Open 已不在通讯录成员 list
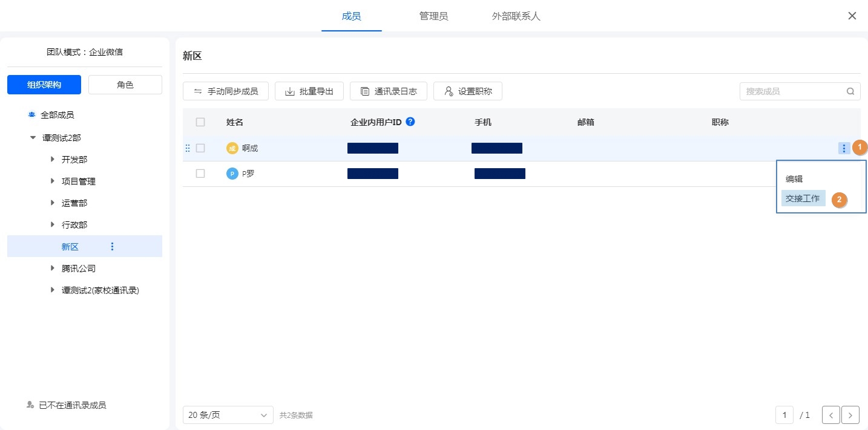This screenshot has height=430, width=868. pyautogui.click(x=72, y=405)
